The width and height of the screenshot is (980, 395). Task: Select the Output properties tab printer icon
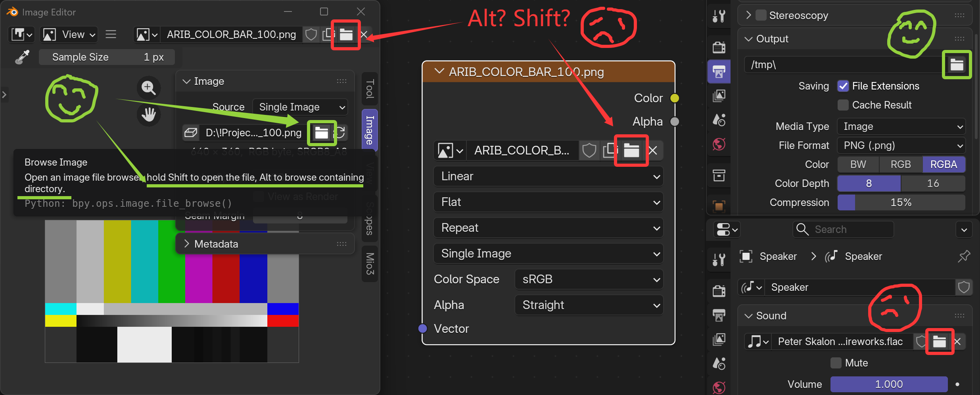(719, 72)
